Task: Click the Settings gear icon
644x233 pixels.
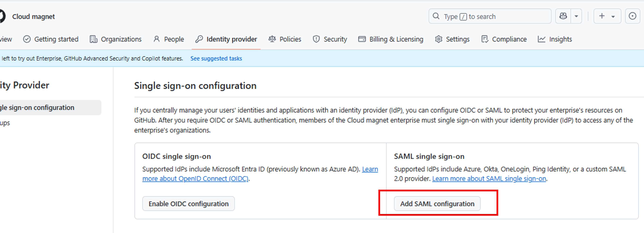Action: (x=438, y=39)
